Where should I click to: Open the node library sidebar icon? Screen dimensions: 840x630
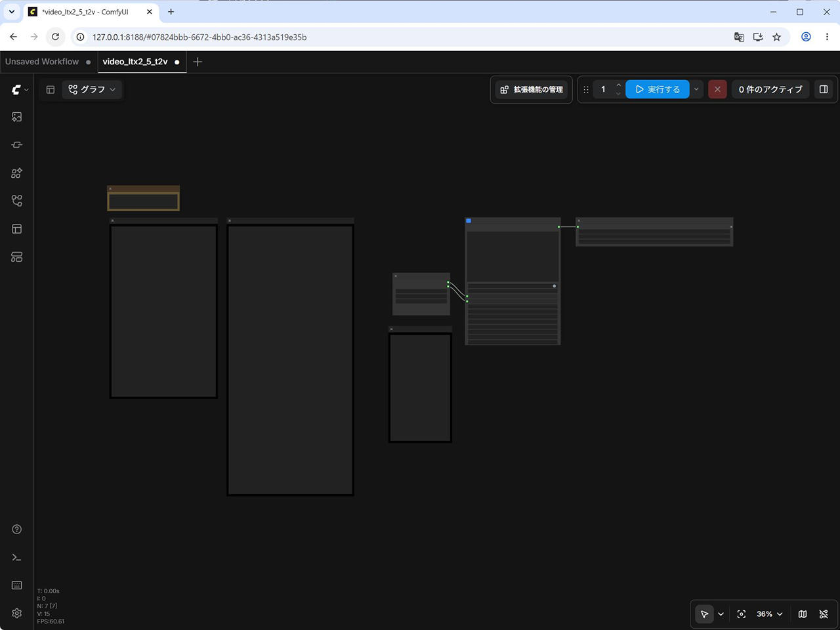[x=17, y=145]
